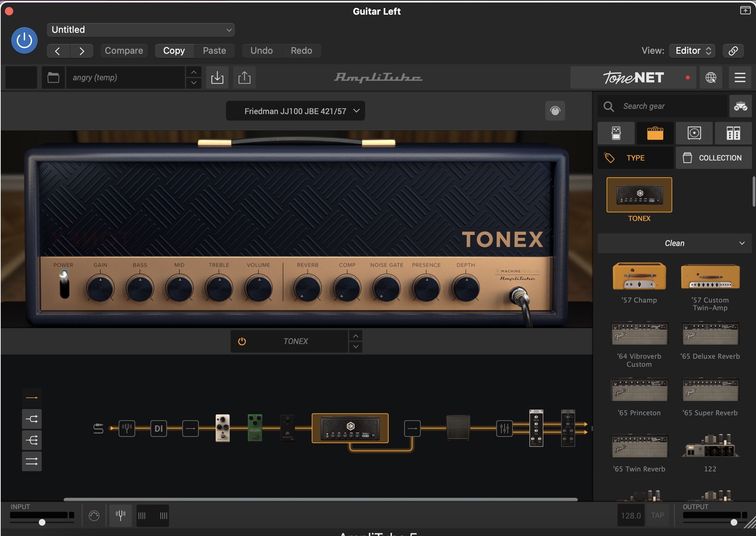This screenshot has height=536, width=756.
Task: Click the TAP tempo button
Action: point(658,515)
